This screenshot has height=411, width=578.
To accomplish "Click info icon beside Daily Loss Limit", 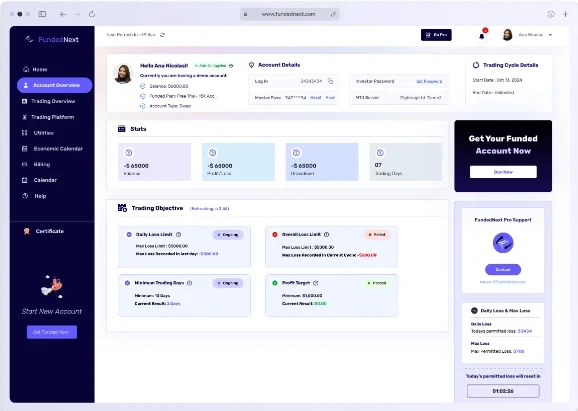I will pos(178,234).
